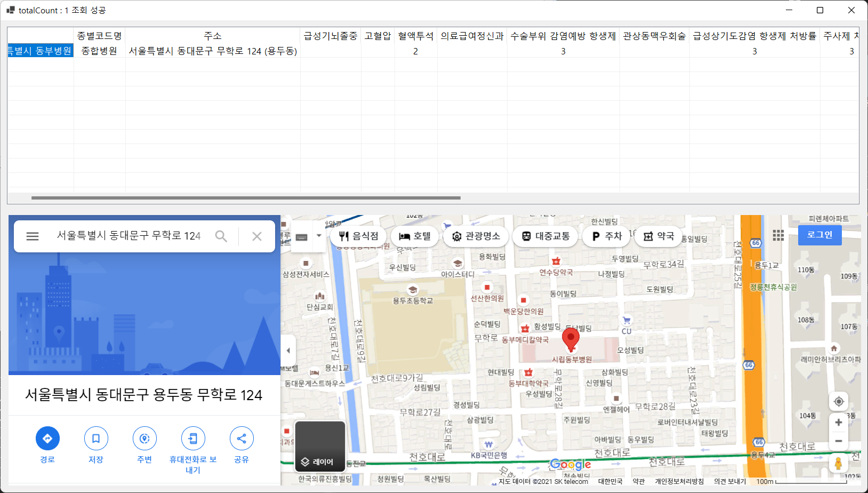
Task: Click the 용두초등학교 school marker
Action: [412, 290]
